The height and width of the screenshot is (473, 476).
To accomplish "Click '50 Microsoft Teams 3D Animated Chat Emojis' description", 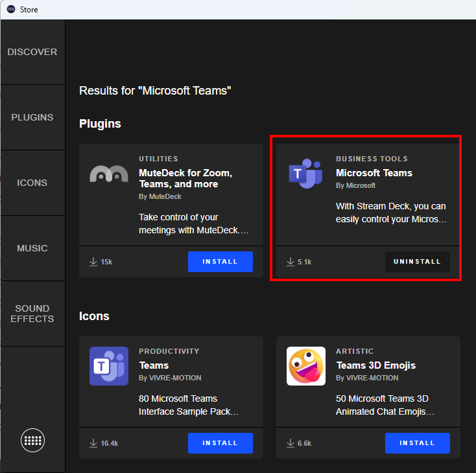I will coord(385,405).
